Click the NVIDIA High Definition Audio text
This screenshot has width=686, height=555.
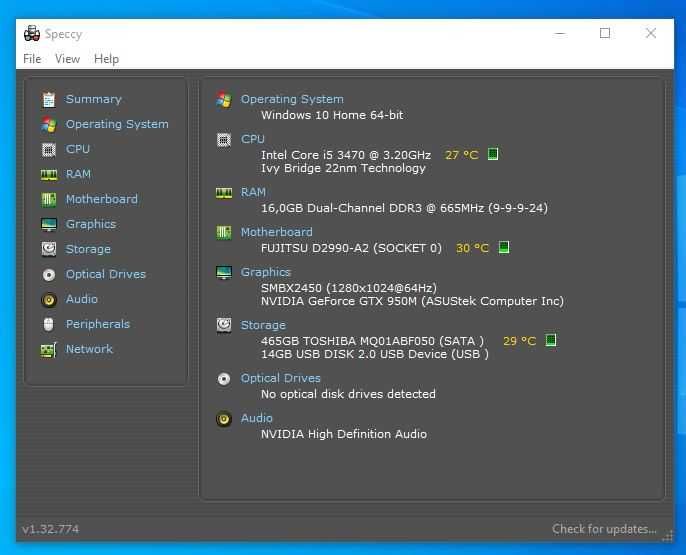[344, 434]
